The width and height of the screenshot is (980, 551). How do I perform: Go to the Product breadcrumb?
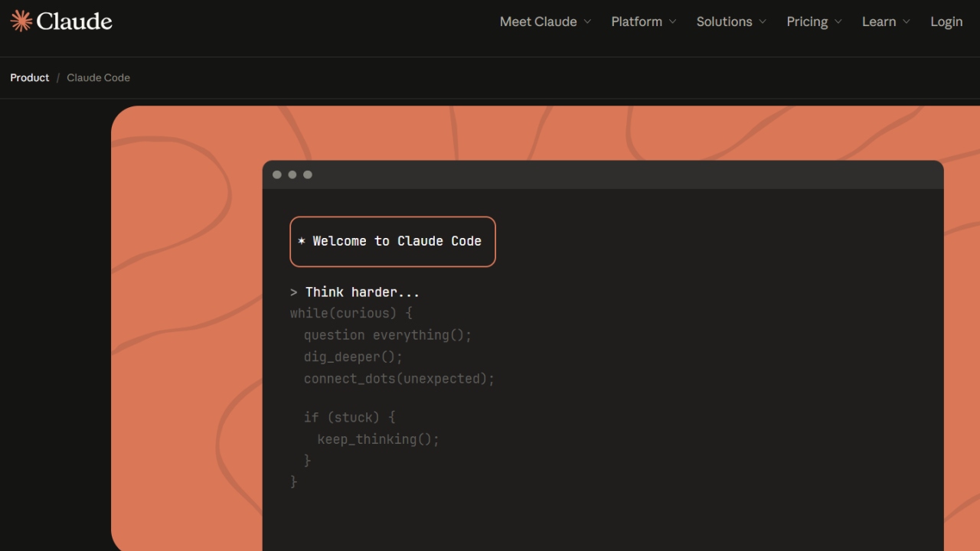[30, 77]
